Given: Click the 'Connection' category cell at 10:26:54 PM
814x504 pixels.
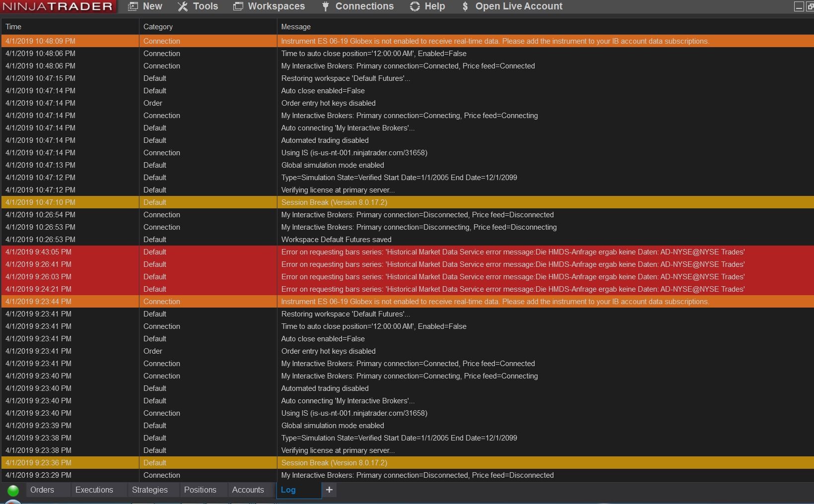Looking at the screenshot, I should 162,215.
